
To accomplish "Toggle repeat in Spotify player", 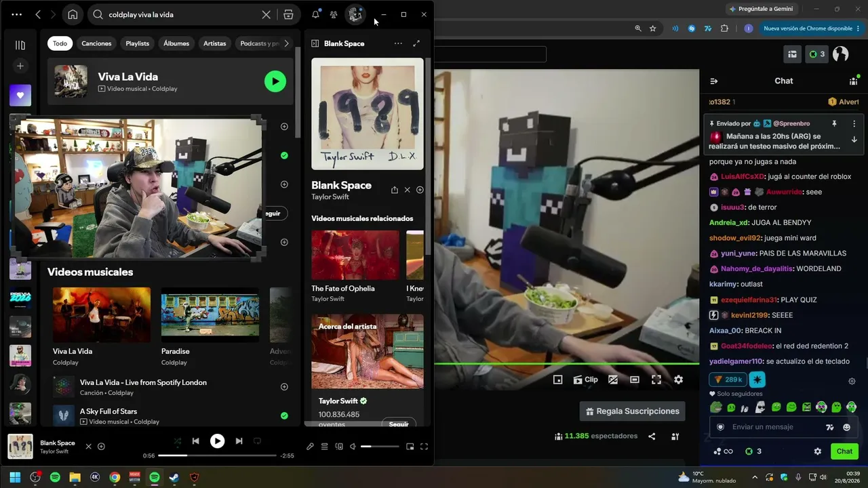I will [257, 441].
